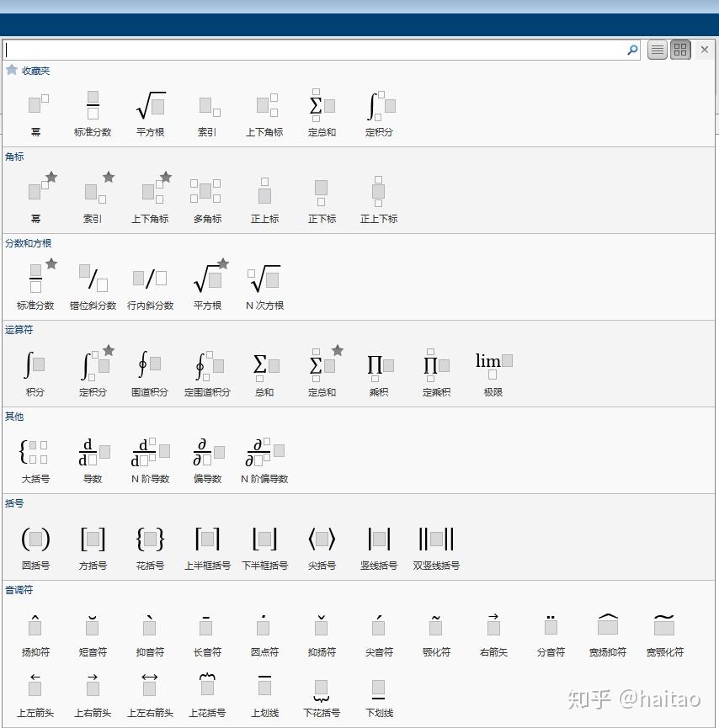Toggle the favorite star on 幂 in 角标
This screenshot has height=728, width=719.
click(52, 175)
